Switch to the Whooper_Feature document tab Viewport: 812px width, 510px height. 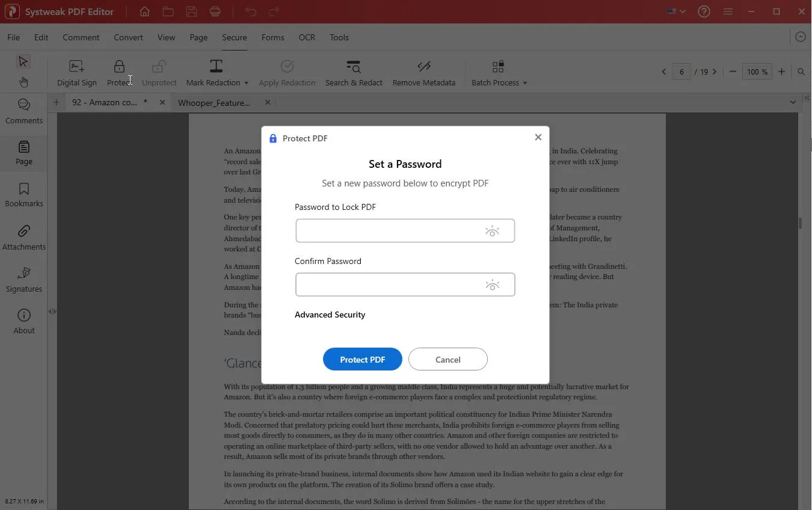[x=214, y=103]
